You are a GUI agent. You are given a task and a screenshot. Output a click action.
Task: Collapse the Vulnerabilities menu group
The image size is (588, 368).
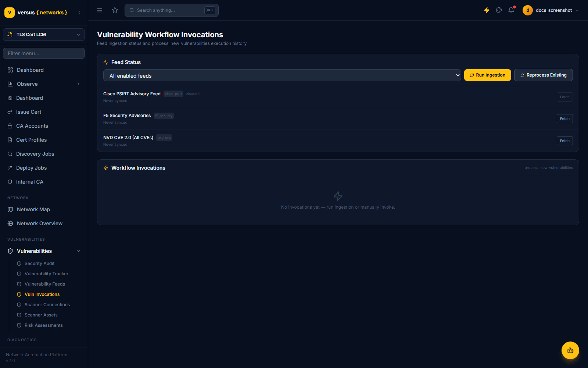[44, 251]
